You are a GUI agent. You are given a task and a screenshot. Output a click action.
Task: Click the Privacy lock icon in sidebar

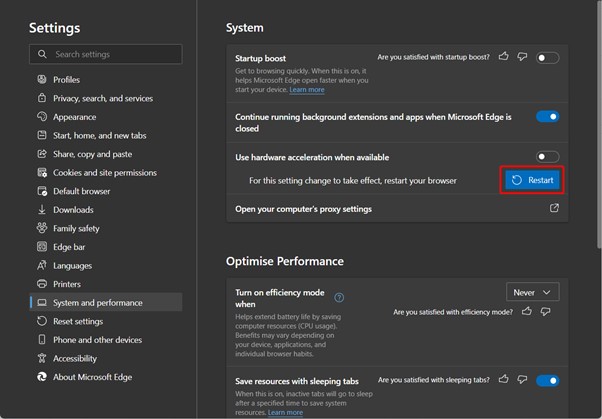(x=42, y=98)
